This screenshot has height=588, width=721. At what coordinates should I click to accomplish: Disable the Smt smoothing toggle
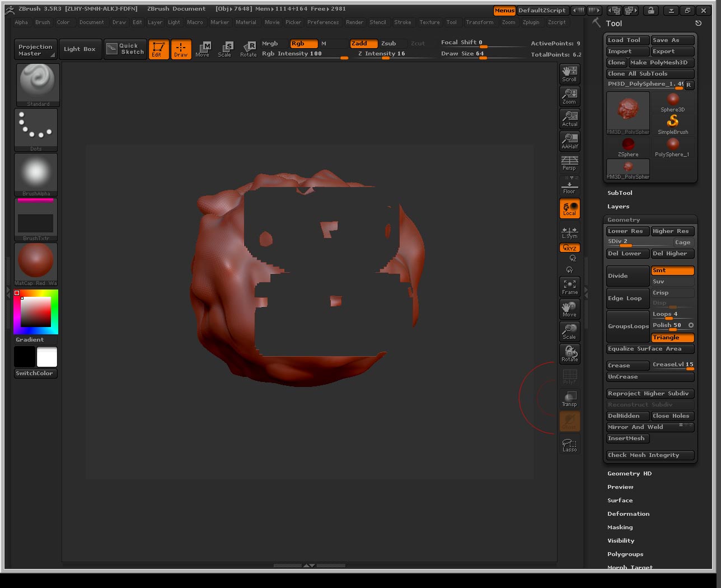pos(672,270)
